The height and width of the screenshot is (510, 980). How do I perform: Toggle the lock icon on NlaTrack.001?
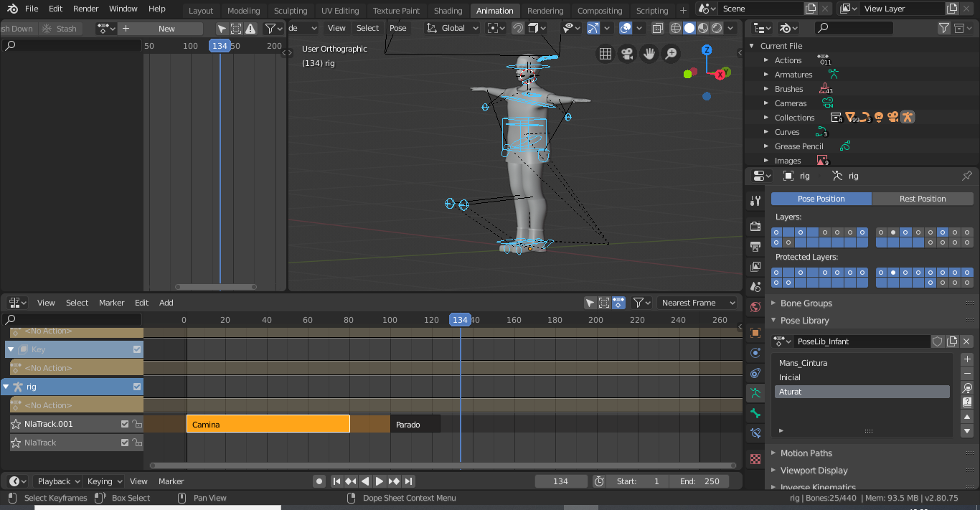coord(136,424)
